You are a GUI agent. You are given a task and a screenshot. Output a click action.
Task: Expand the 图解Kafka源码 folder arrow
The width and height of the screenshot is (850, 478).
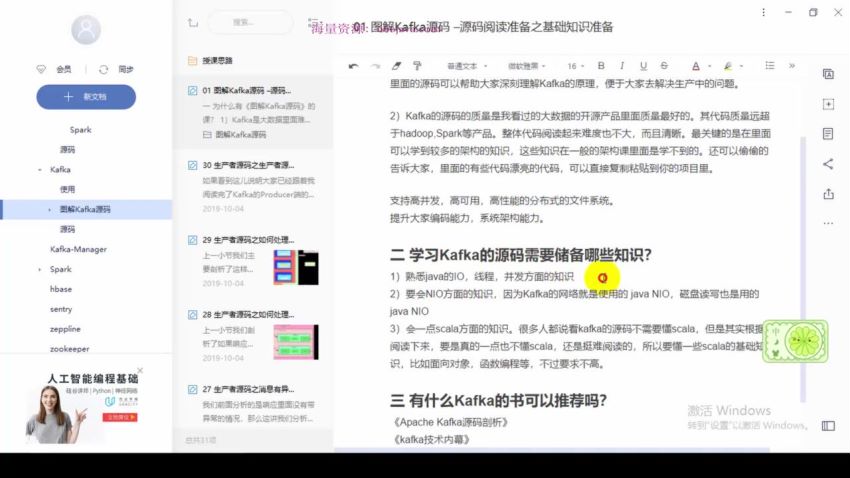tap(49, 209)
